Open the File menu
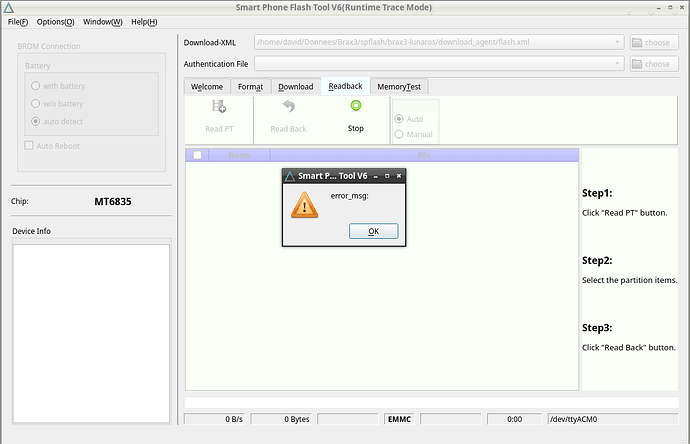Image resolution: width=690 pixels, height=444 pixels. (x=18, y=22)
